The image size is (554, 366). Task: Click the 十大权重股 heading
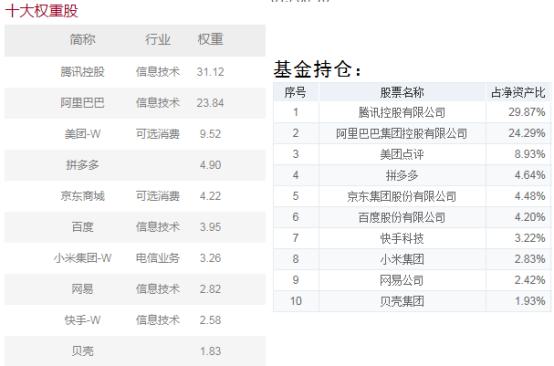click(41, 11)
